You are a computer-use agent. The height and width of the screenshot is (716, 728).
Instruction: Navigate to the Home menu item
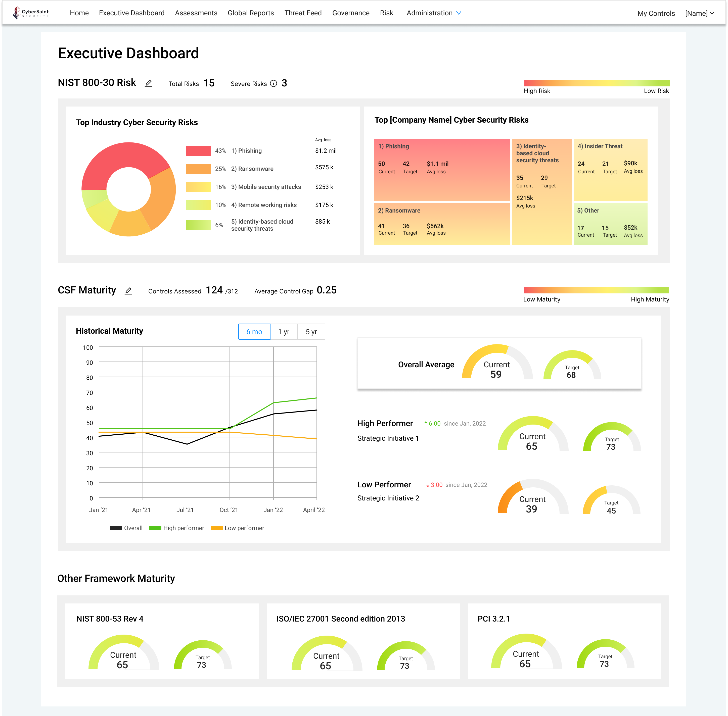click(79, 13)
